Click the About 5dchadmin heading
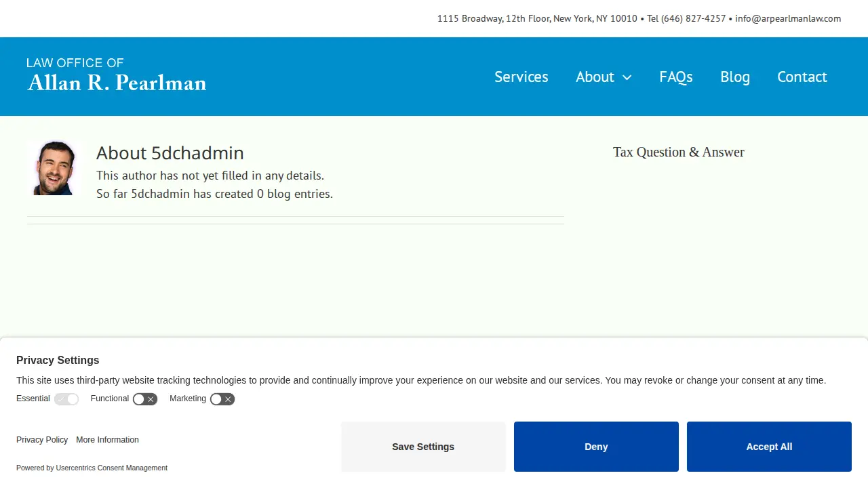The width and height of the screenshot is (868, 488). click(170, 152)
